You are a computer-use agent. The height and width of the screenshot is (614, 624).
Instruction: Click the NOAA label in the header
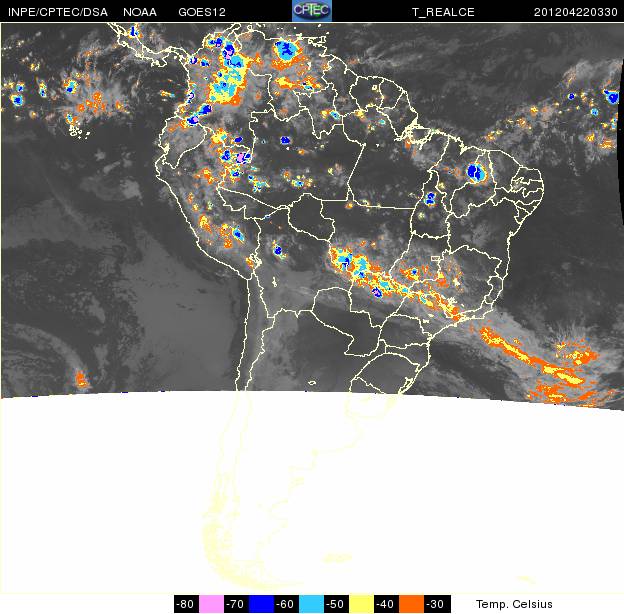point(140,12)
